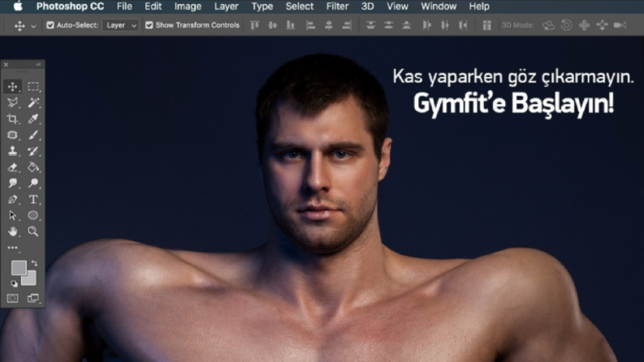Reset to default foreground and background colors
The image size is (644, 362).
coord(14,283)
